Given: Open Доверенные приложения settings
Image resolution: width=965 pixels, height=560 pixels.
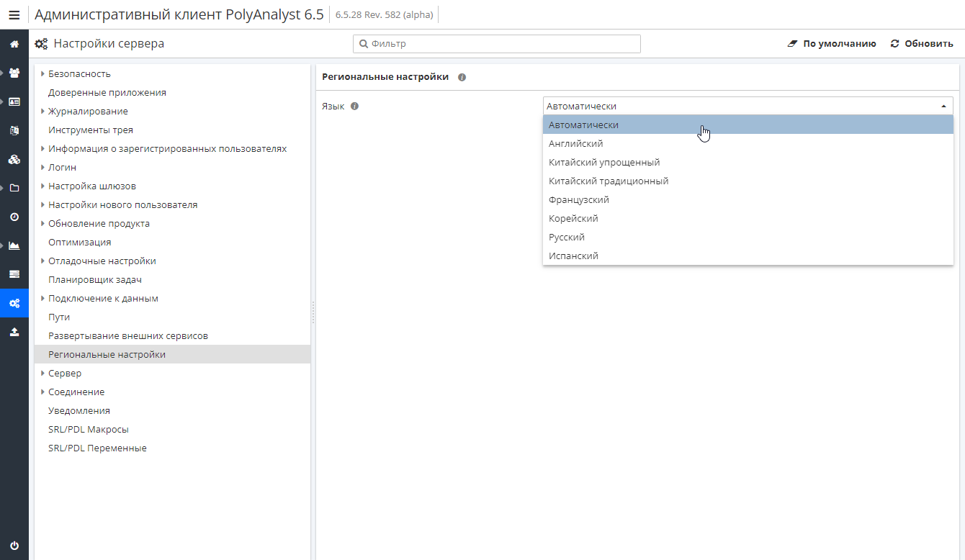Looking at the screenshot, I should pyautogui.click(x=107, y=92).
